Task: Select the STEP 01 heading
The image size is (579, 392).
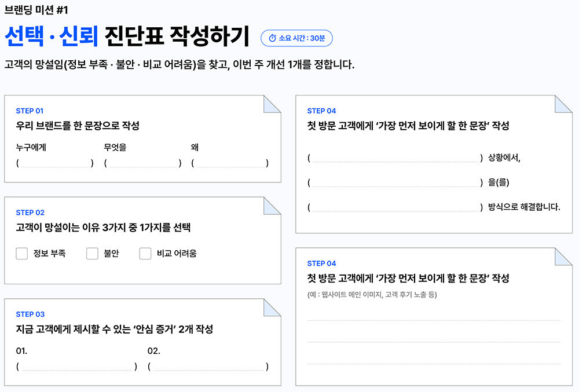Action: click(x=30, y=110)
